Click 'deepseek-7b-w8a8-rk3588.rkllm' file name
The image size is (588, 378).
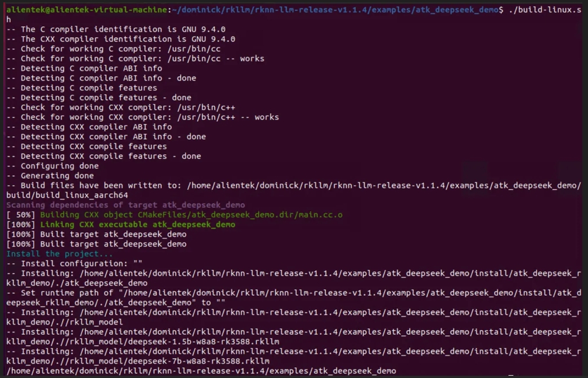click(199, 361)
